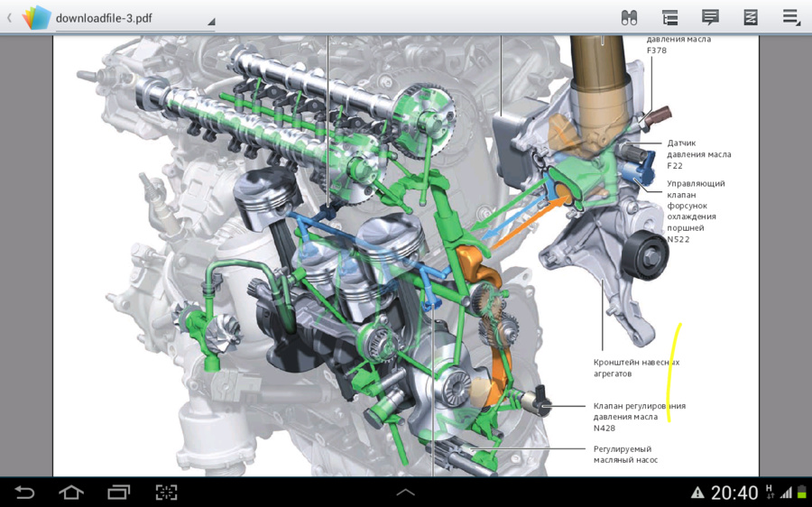The image size is (812, 507).
Task: Open the comments annotation icon
Action: click(710, 17)
